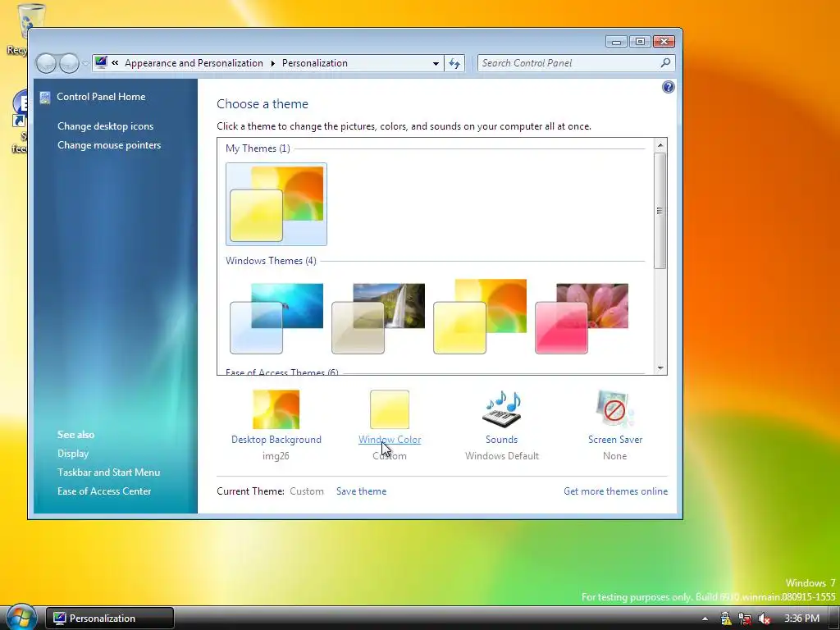Click the Control Panel icon in address bar
Screen dimensions: 840x630
tap(101, 62)
